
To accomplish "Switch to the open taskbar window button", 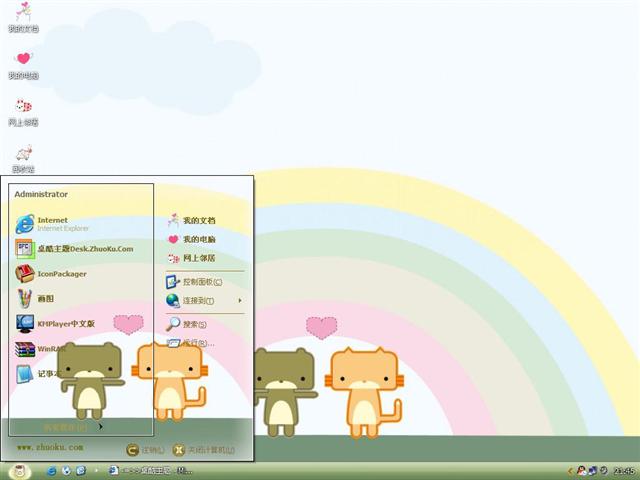I will click(x=150, y=471).
